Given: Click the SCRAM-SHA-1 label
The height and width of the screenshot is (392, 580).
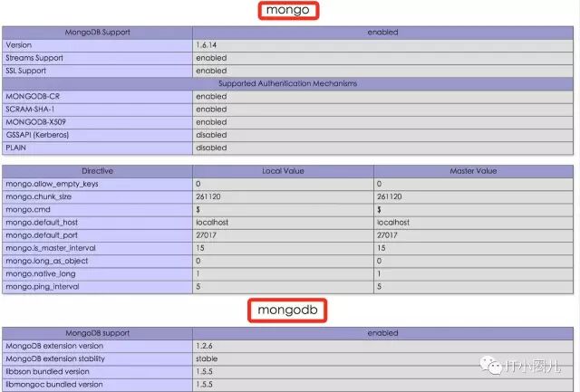Looking at the screenshot, I should (30, 110).
